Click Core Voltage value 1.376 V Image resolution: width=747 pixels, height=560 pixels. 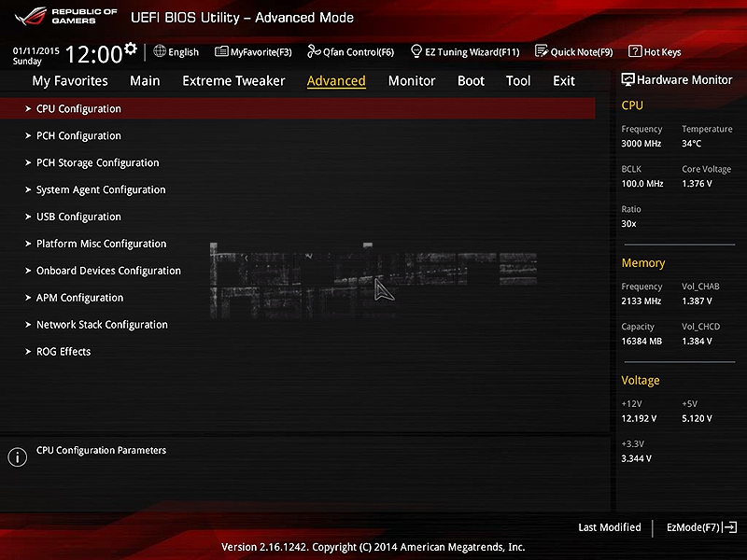pos(697,183)
